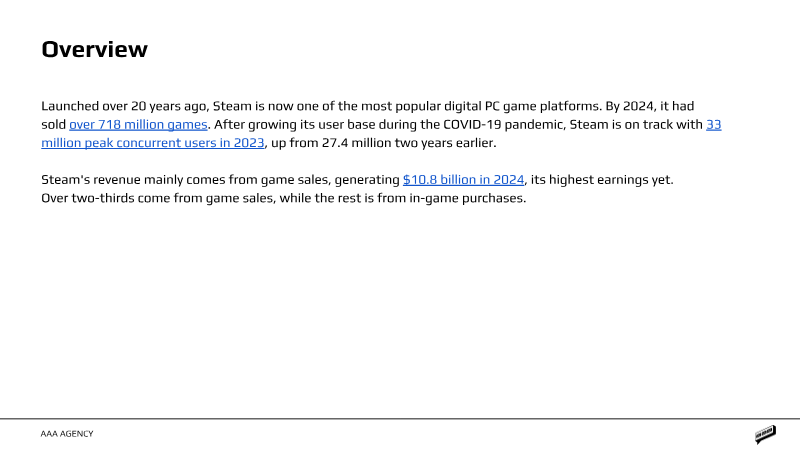Click the AAA Agency speech-bubble logo
The image size is (800, 450).
(766, 434)
